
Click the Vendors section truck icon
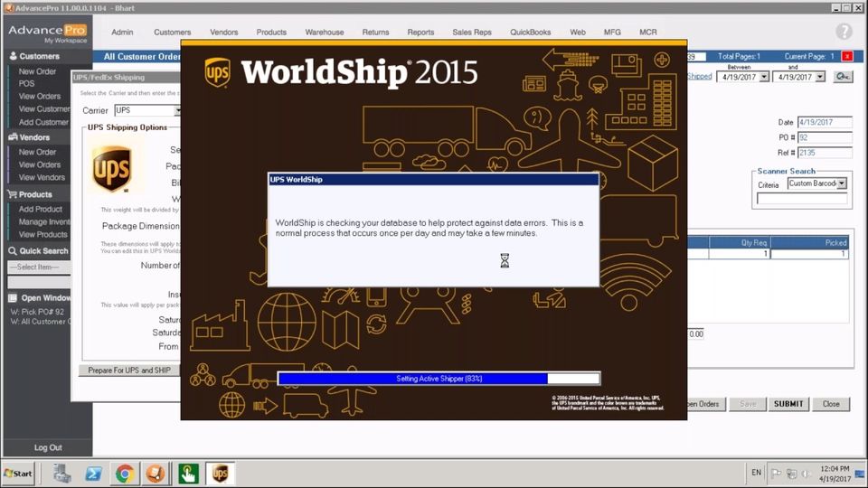coord(13,137)
